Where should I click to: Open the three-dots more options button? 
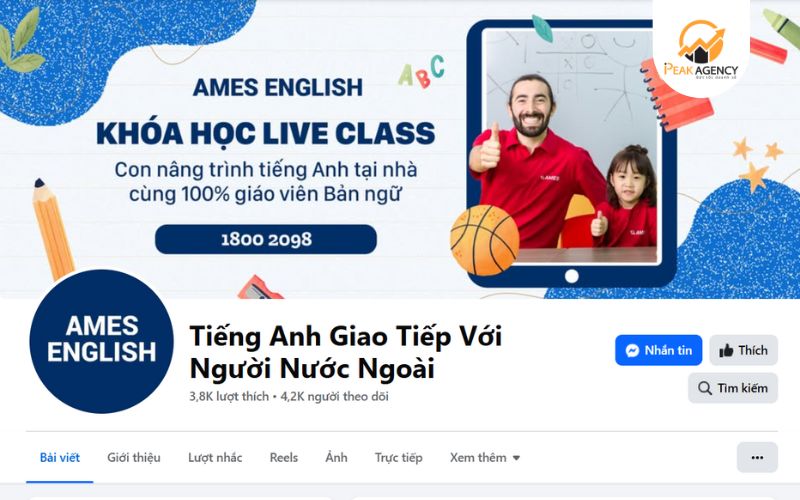click(x=757, y=458)
